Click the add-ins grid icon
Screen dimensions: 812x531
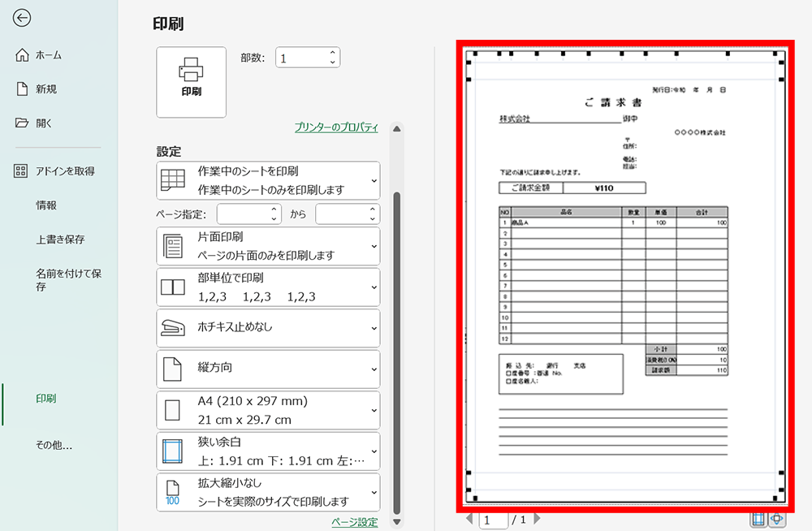click(x=21, y=171)
